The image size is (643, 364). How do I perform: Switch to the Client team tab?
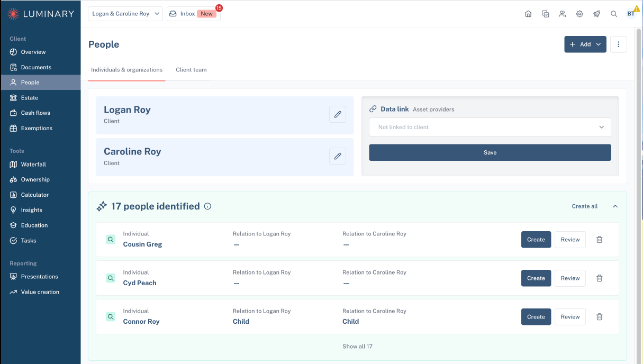tap(191, 70)
